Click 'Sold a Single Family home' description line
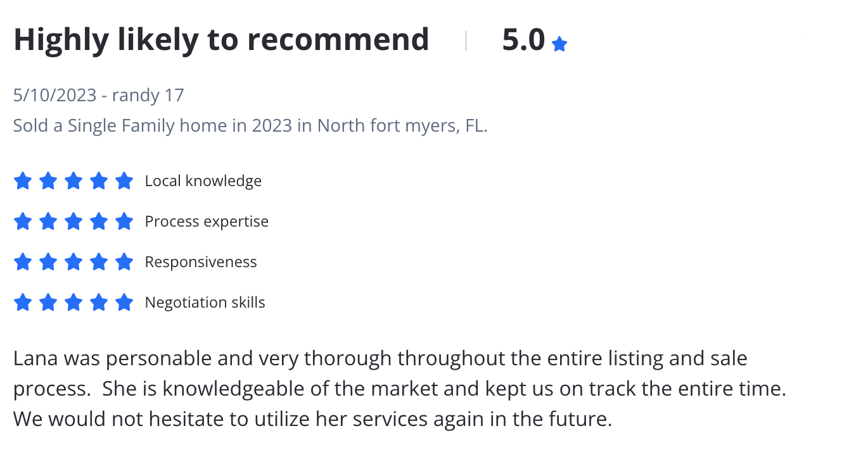The height and width of the screenshot is (457, 868). click(250, 125)
